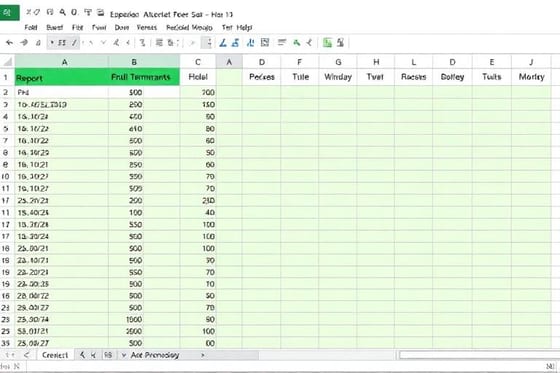
Task: Click the stacked lines icon after Z icon
Action: 159,43
